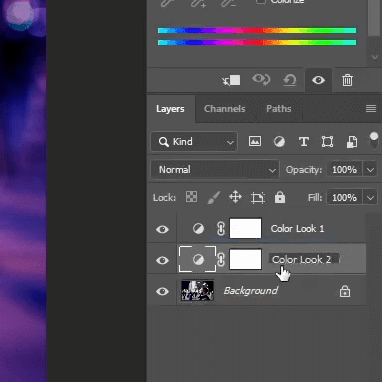Open the Kind filter dropdown
The image size is (382, 382).
[194, 142]
